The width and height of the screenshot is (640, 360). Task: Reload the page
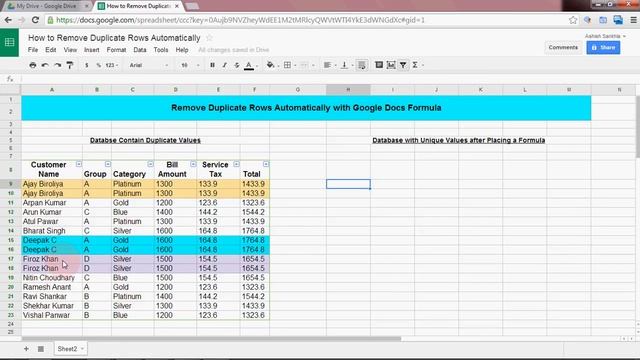pos(35,20)
